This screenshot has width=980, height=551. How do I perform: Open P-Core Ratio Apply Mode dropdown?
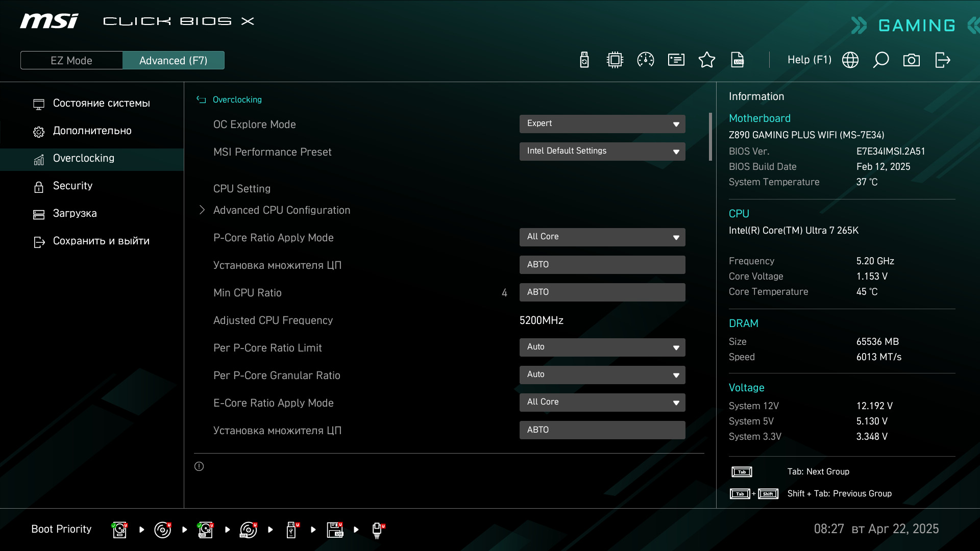602,237
